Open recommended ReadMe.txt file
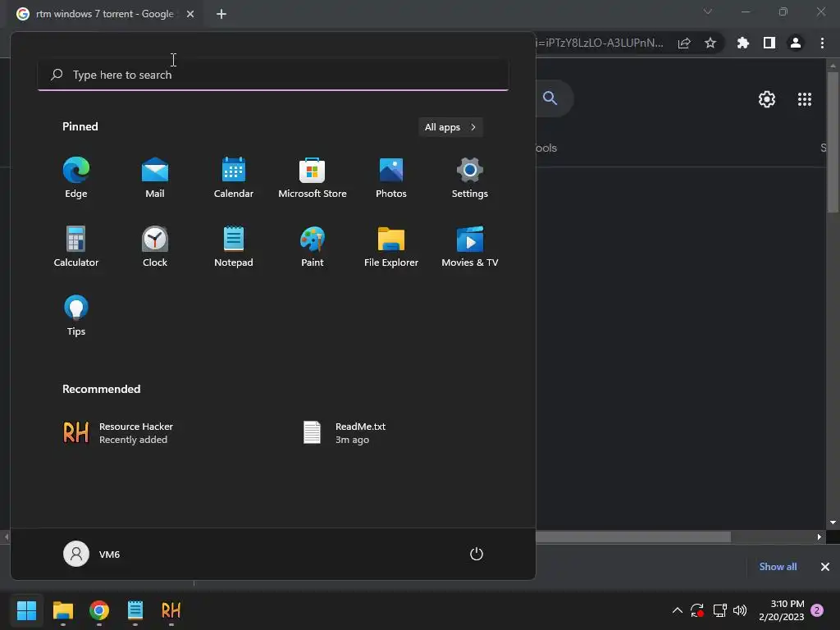 344,433
